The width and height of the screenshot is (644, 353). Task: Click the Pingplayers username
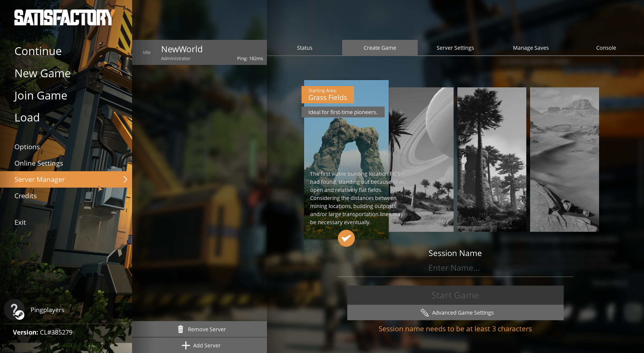(x=47, y=310)
